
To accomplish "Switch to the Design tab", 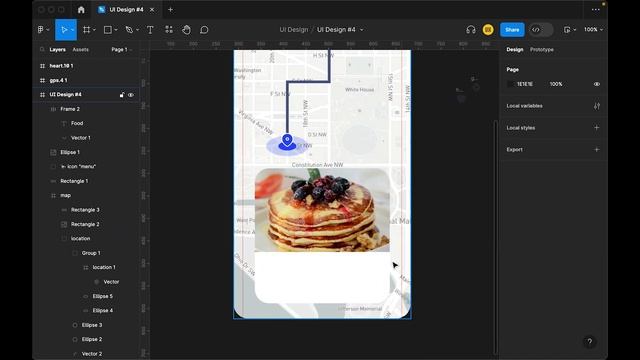I will click(x=515, y=49).
